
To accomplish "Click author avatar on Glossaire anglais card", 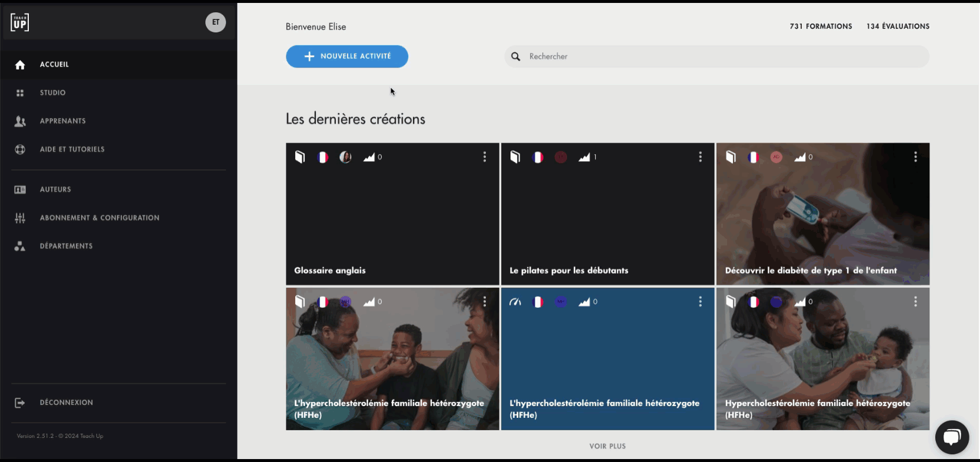I will tap(345, 157).
